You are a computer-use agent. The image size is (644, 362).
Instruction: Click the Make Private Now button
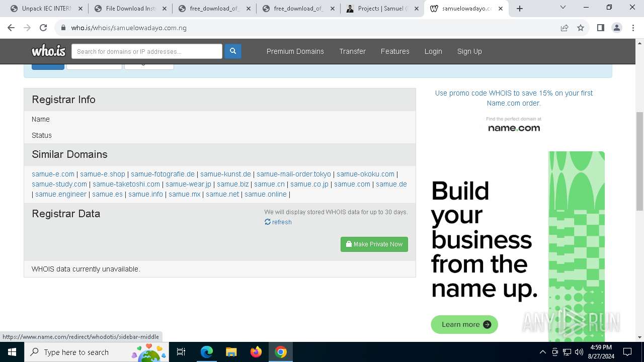(374, 244)
